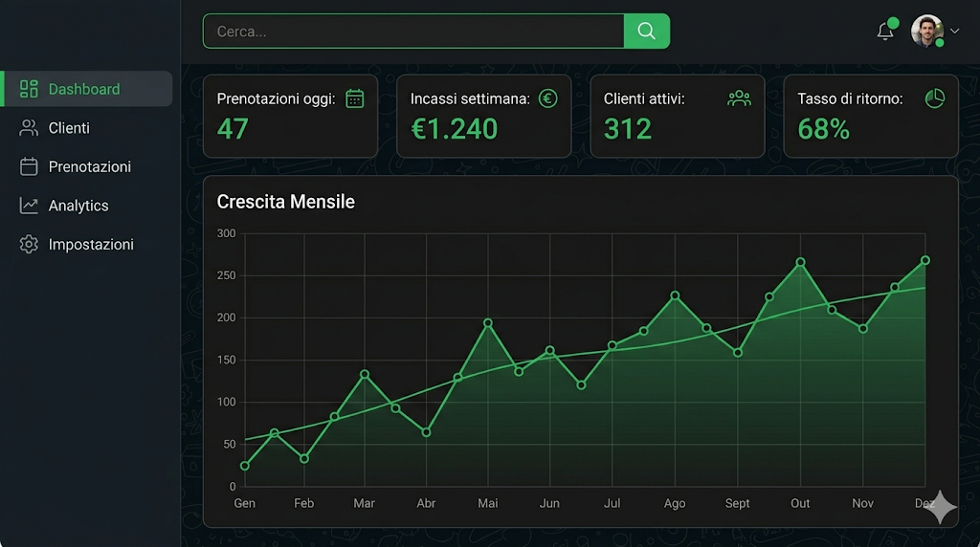Click the Ago peak data point
The height and width of the screenshot is (547, 980).
pyautogui.click(x=675, y=295)
